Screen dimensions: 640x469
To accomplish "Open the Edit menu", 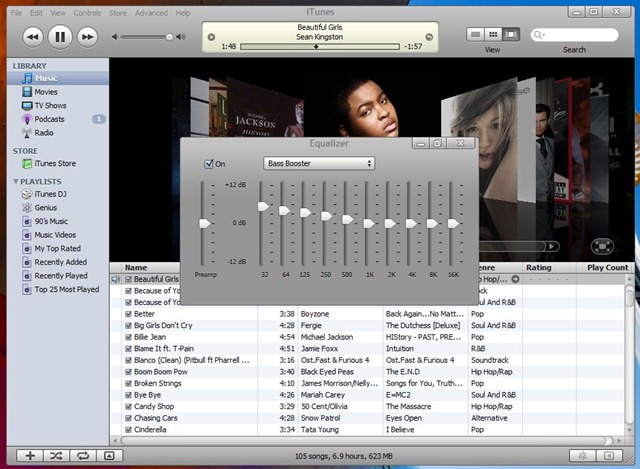I will pos(36,13).
